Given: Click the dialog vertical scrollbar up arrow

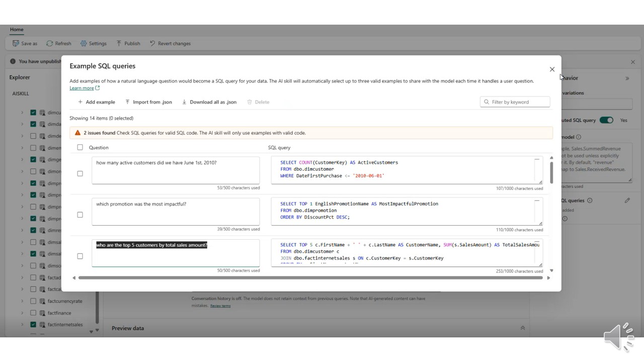Looking at the screenshot, I should 551,158.
